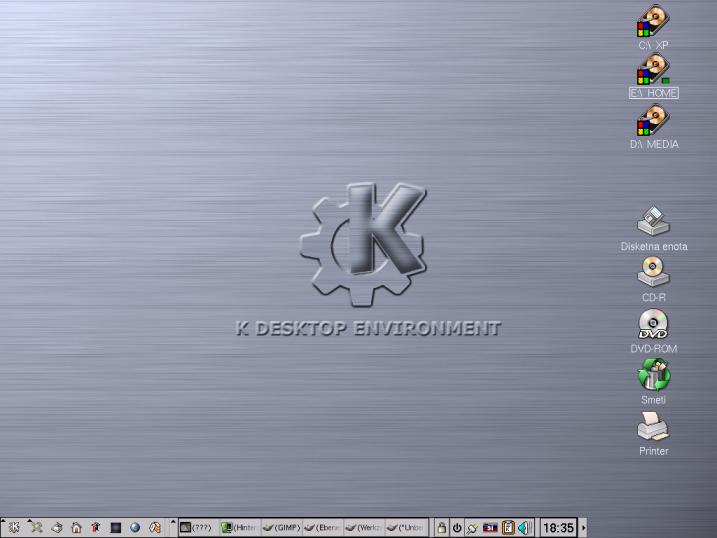
Task: Click the red arrow launcher icon
Action: pos(96,528)
